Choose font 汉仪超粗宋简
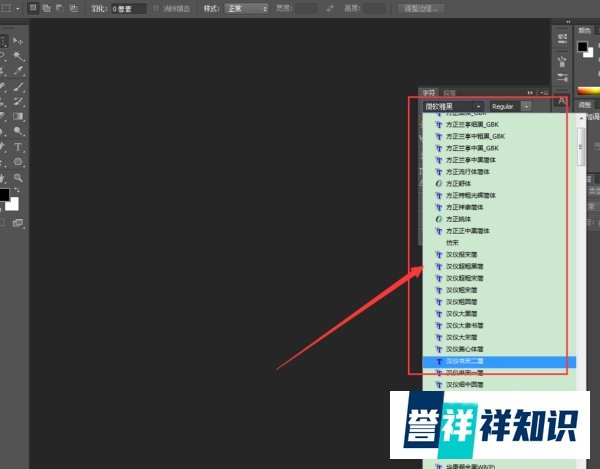The image size is (600, 469). [499, 278]
